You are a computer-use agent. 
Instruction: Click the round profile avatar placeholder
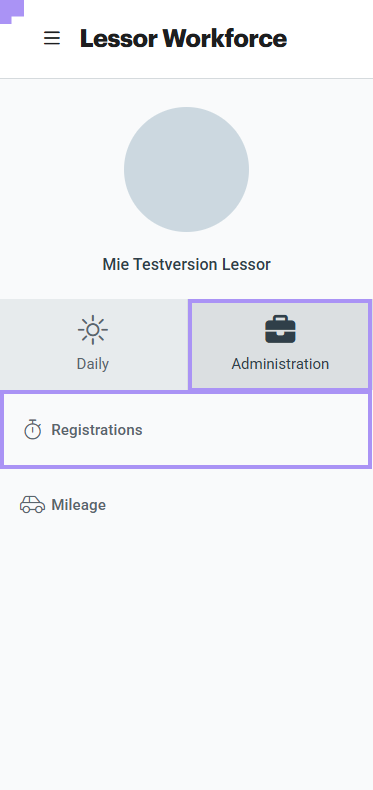click(x=186, y=169)
